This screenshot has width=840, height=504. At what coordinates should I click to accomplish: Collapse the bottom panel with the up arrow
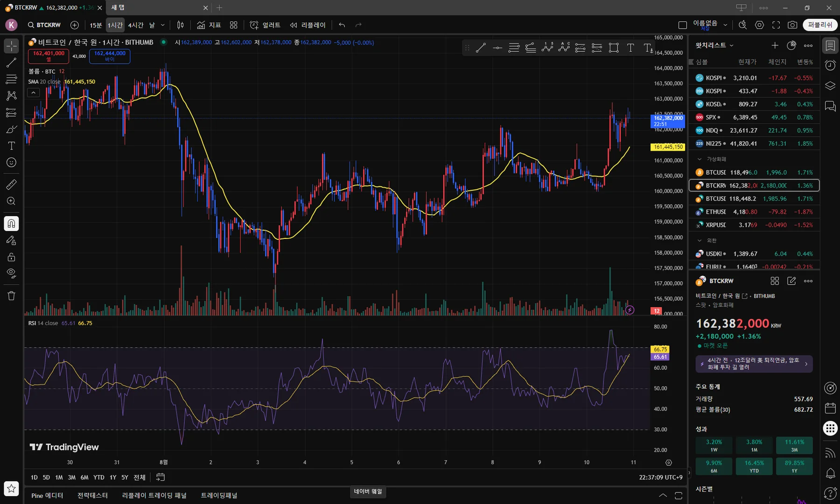[663, 495]
